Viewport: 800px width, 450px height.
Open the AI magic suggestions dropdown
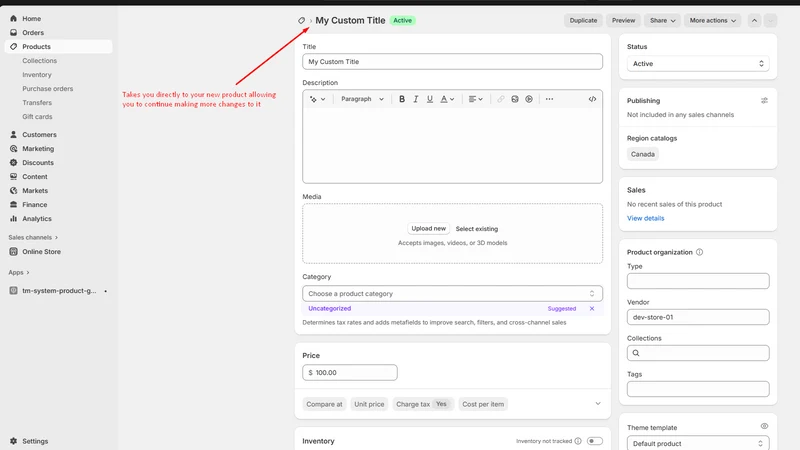[317, 99]
